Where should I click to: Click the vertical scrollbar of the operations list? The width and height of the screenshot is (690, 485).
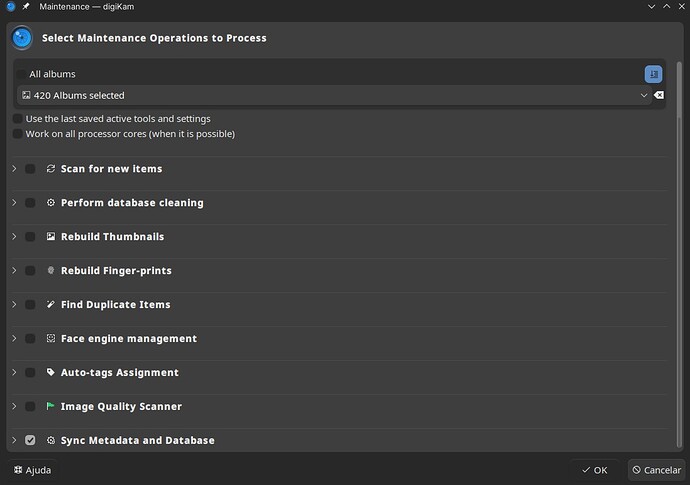pos(679,254)
